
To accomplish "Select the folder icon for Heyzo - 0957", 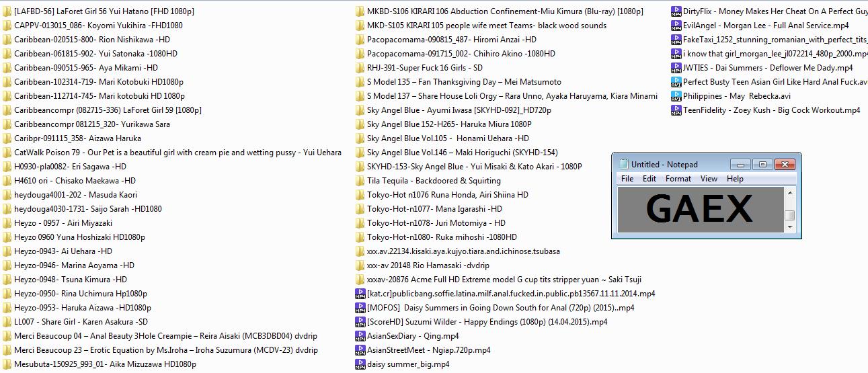I will (7, 223).
